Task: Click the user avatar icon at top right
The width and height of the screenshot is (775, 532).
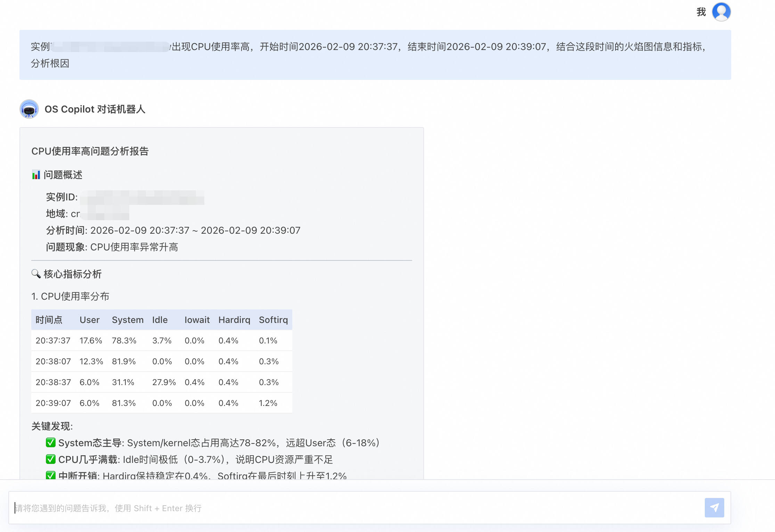Action: (721, 12)
